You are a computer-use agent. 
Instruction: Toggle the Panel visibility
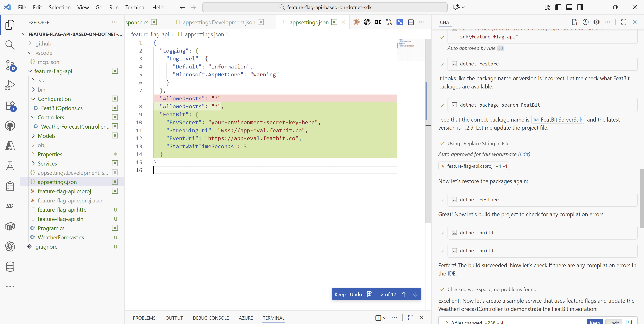(569, 7)
